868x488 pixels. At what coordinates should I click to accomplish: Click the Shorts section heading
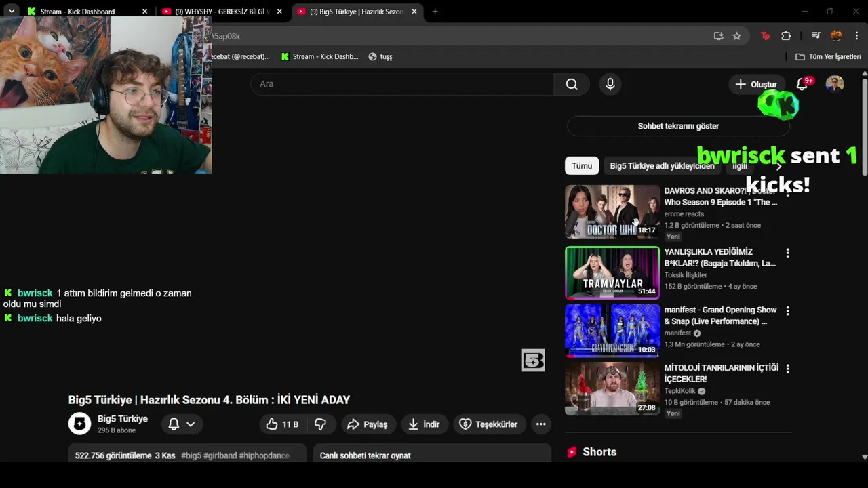pos(599,452)
